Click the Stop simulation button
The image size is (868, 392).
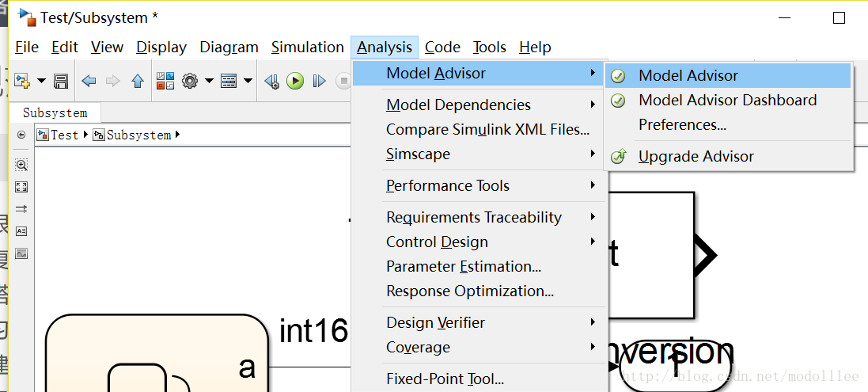point(343,82)
